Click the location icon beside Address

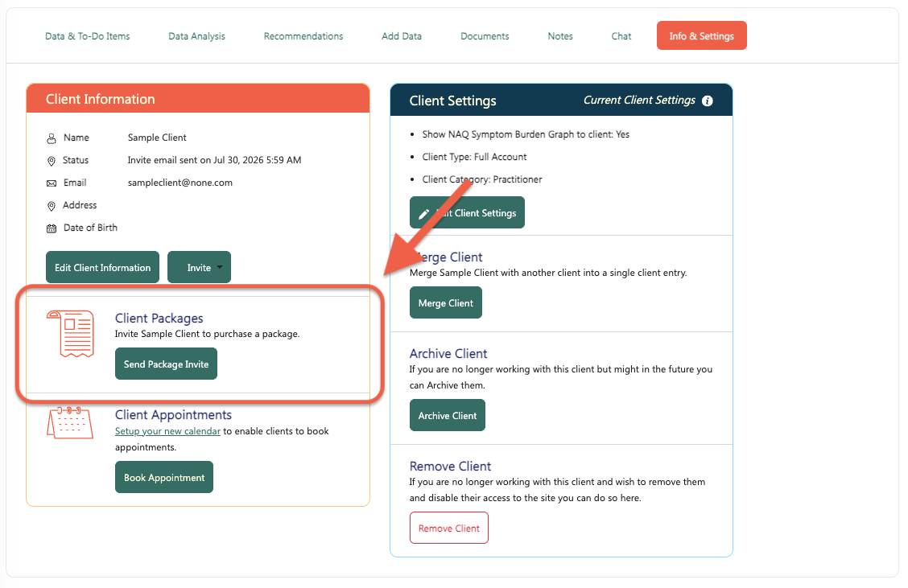(52, 206)
